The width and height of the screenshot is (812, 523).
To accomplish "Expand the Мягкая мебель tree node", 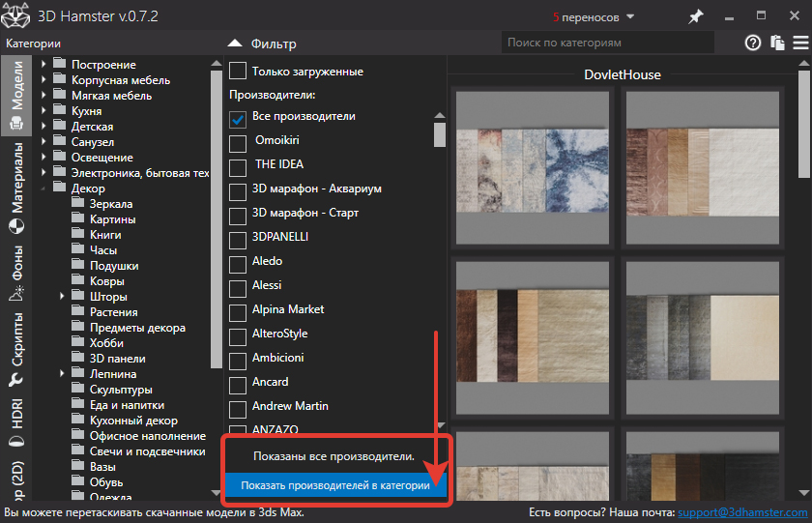I will (44, 96).
